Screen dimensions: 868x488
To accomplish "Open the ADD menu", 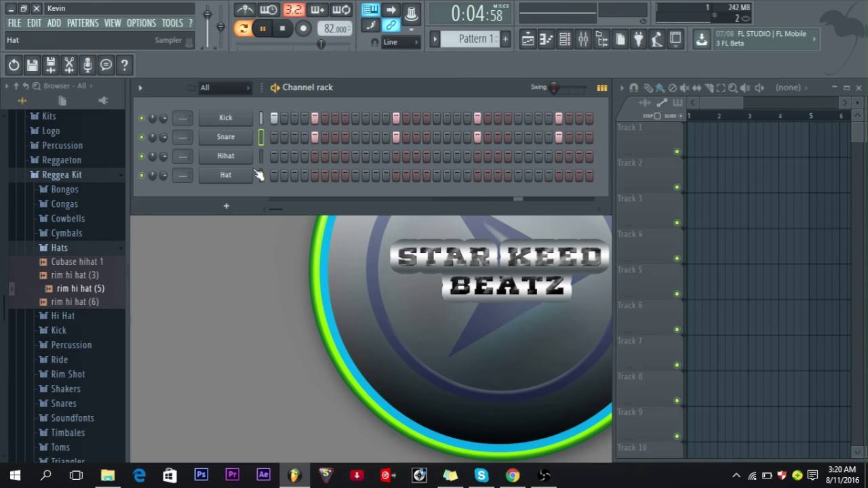I will click(54, 23).
